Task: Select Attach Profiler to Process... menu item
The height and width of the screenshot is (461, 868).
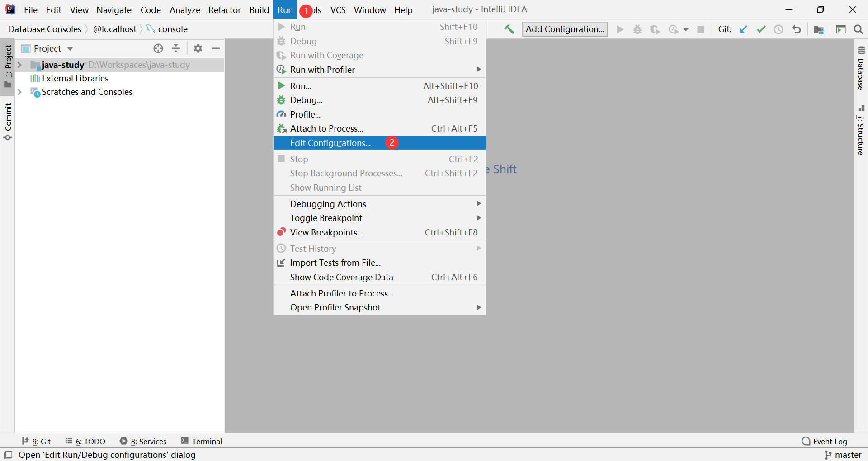Action: [x=380, y=293]
